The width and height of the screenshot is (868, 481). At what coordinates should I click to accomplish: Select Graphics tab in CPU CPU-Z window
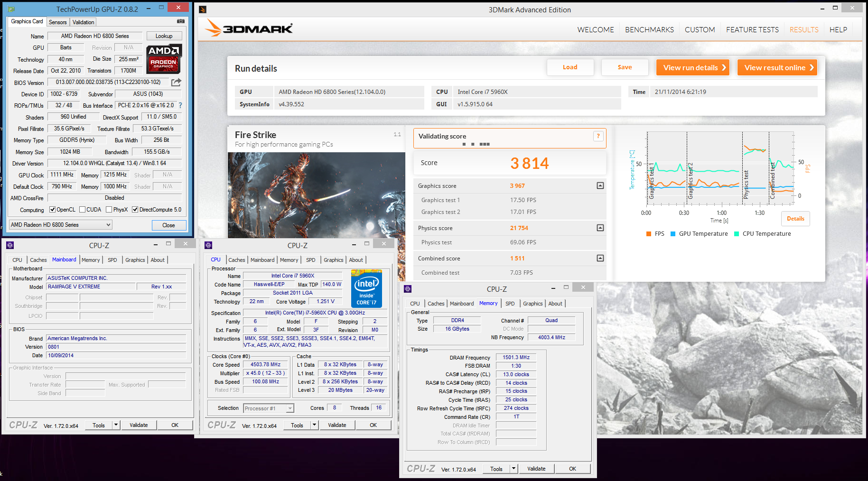334,260
